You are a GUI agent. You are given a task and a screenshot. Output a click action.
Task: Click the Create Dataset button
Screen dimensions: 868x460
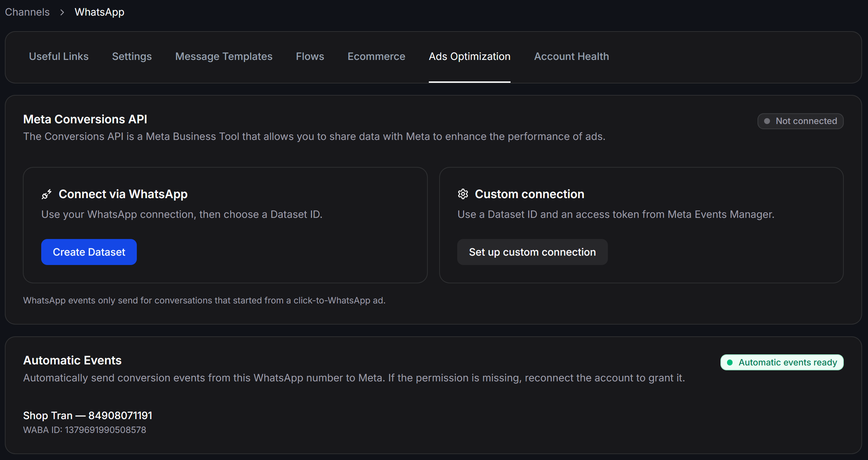coord(89,252)
